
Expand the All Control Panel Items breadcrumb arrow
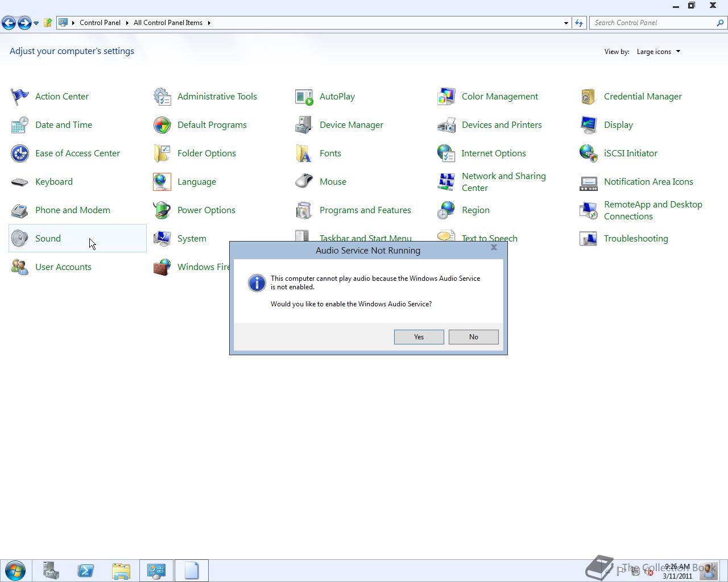pyautogui.click(x=209, y=23)
